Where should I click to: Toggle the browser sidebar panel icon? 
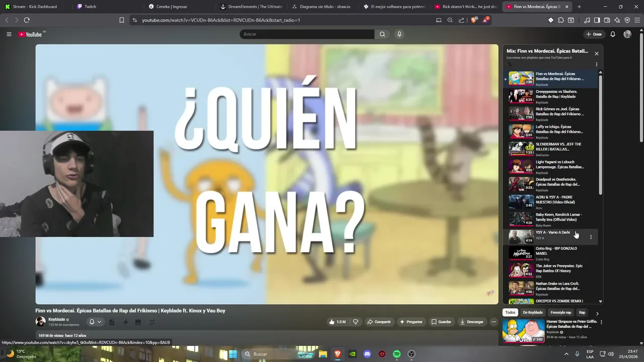tap(597, 20)
